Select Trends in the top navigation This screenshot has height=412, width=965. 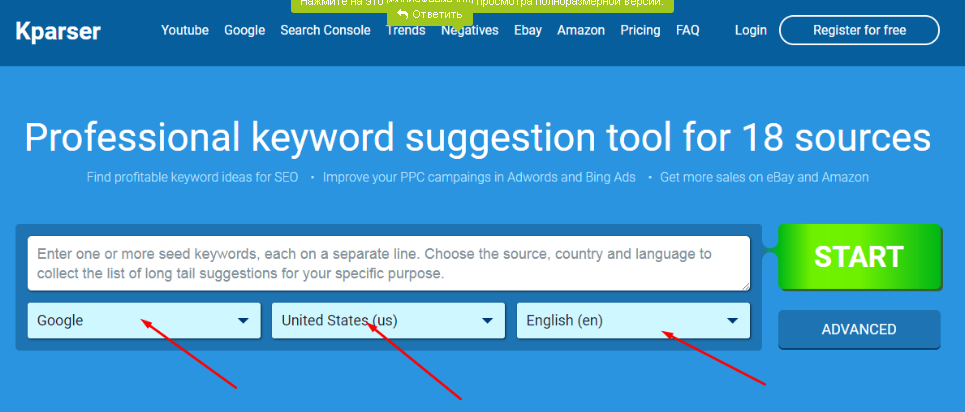[406, 31]
